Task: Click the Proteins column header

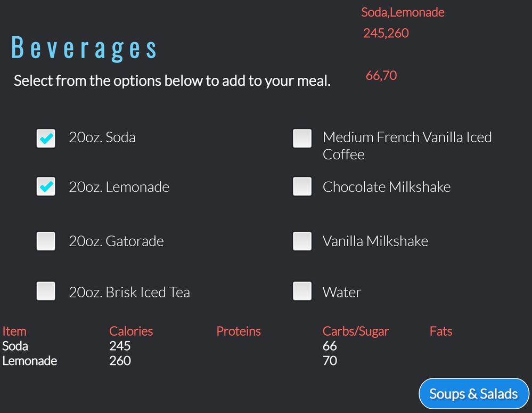Action: pos(239,331)
